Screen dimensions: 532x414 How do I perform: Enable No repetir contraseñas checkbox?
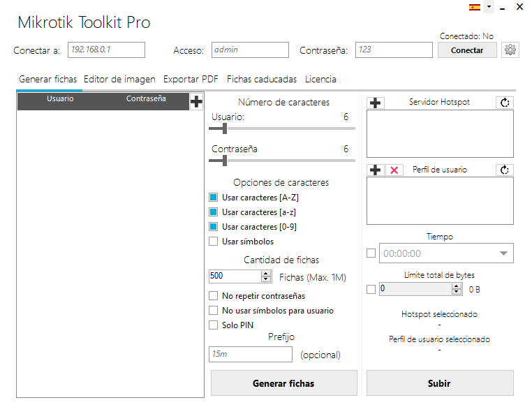214,295
